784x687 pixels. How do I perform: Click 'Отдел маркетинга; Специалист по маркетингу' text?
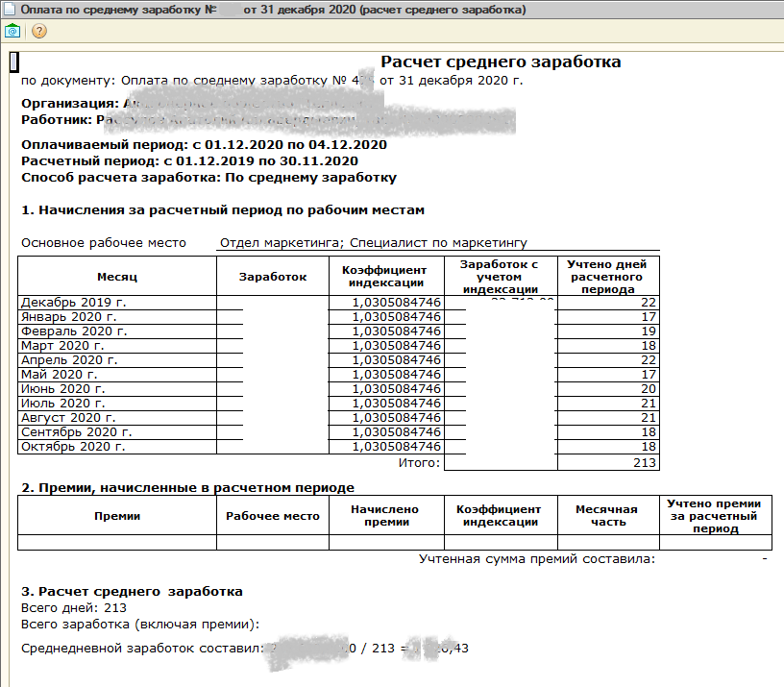point(374,243)
